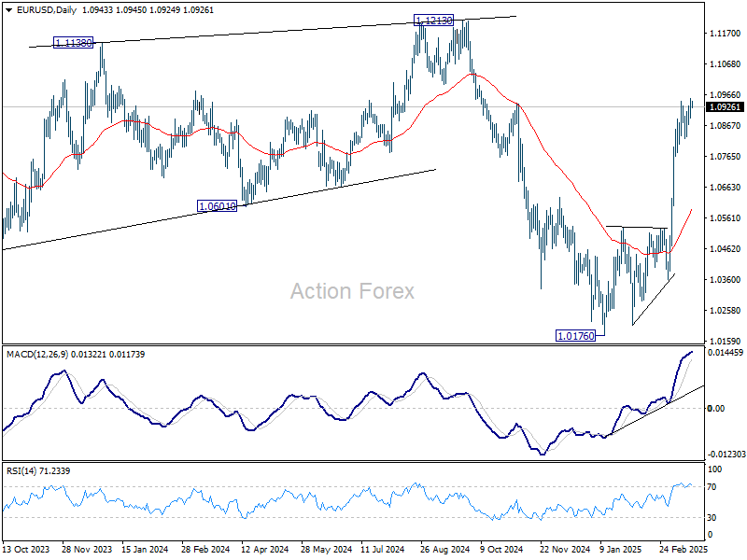Click the MACD maximum value 0.014459

point(726,353)
